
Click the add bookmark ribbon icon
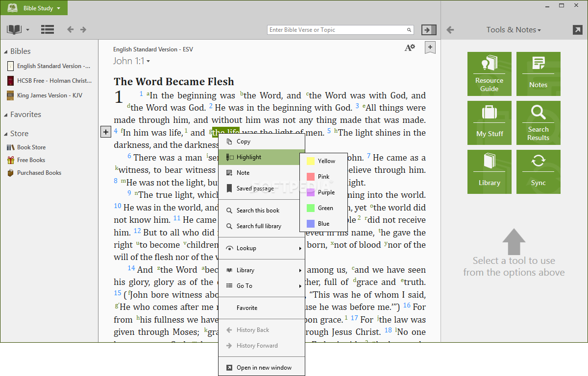pos(430,48)
